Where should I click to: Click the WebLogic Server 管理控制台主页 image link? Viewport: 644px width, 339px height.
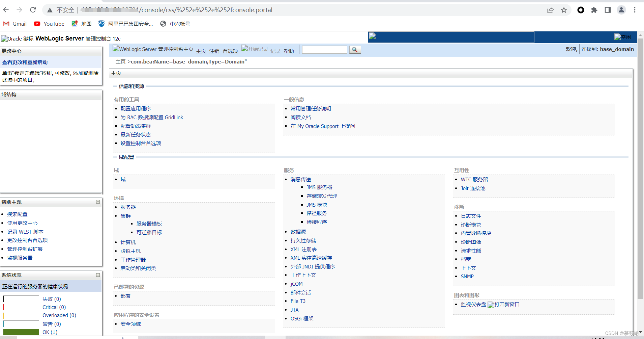153,49
